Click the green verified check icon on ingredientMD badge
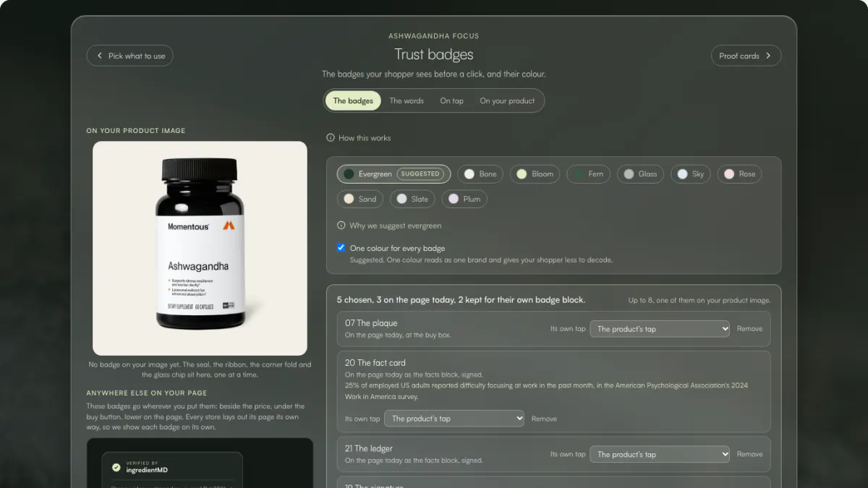The height and width of the screenshot is (488, 868). click(x=116, y=467)
